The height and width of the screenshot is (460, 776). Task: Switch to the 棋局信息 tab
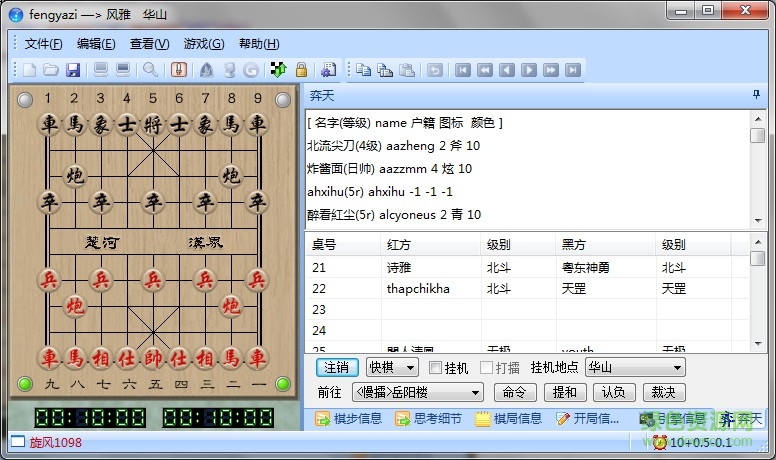tap(508, 419)
